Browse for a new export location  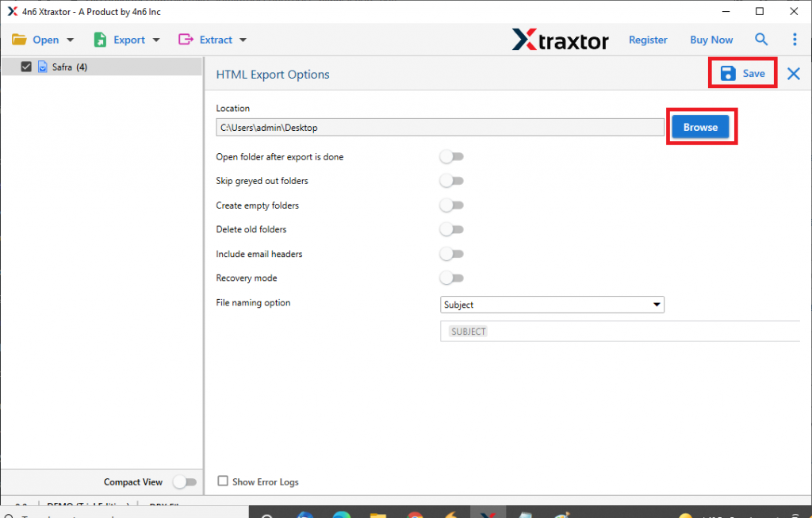click(x=700, y=126)
